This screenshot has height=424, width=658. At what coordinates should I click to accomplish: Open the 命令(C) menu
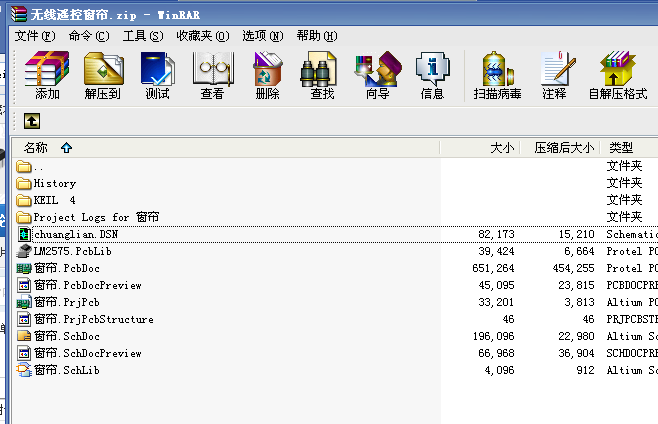coord(89,36)
